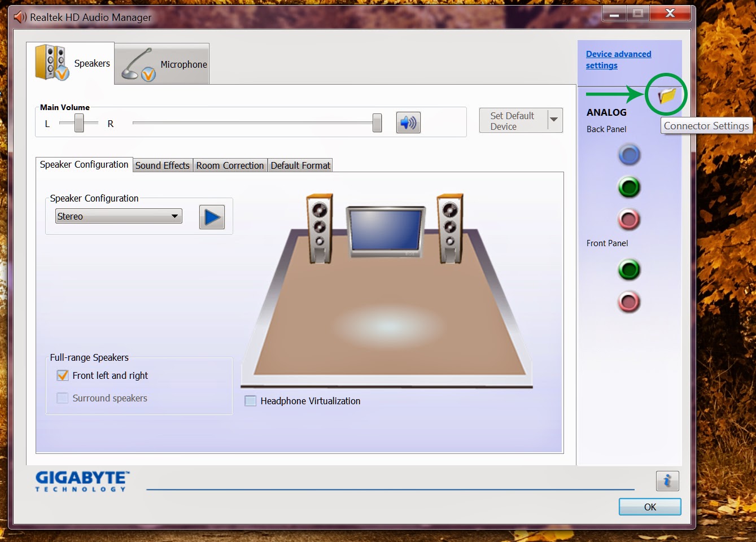Click the right speaker in room diagram
756x542 pixels.
pyautogui.click(x=450, y=228)
